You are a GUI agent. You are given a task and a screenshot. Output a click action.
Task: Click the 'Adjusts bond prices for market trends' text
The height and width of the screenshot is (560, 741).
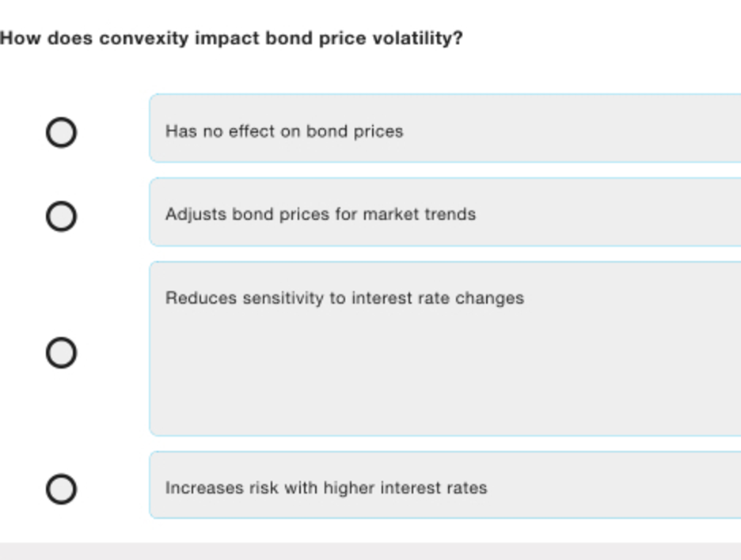point(321,214)
